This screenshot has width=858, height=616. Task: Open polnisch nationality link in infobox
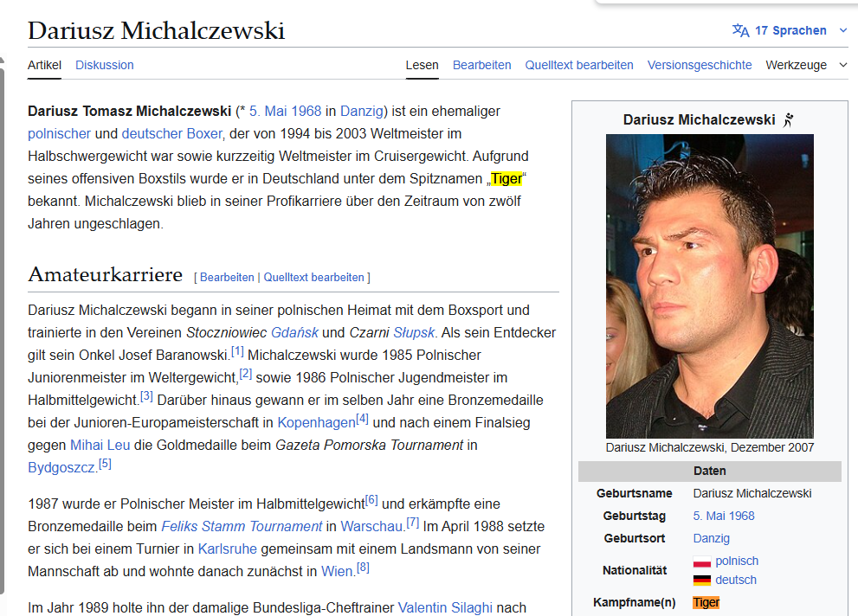click(x=737, y=561)
